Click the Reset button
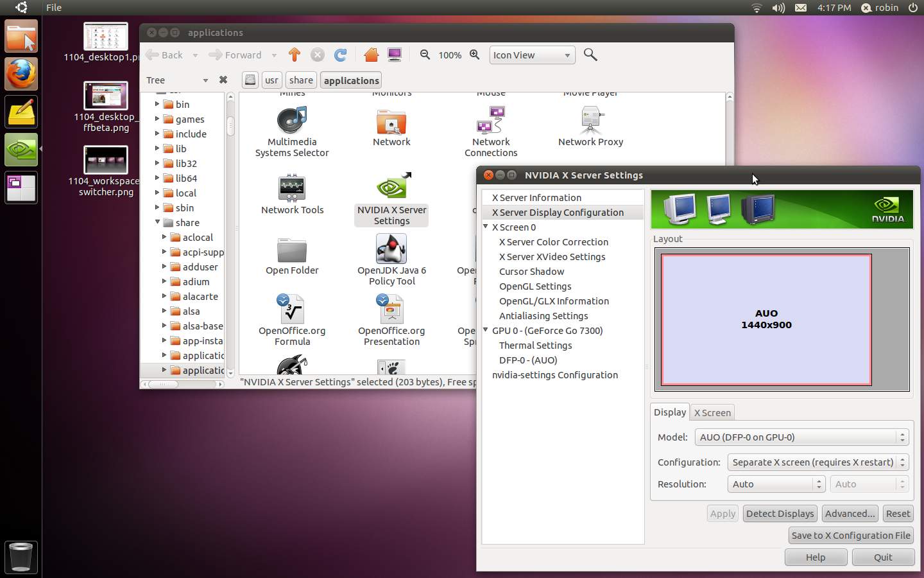This screenshot has width=924, height=578. click(898, 514)
